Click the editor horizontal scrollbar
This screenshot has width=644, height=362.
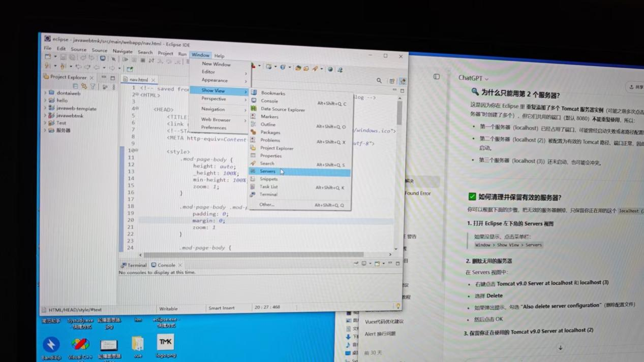(x=254, y=255)
